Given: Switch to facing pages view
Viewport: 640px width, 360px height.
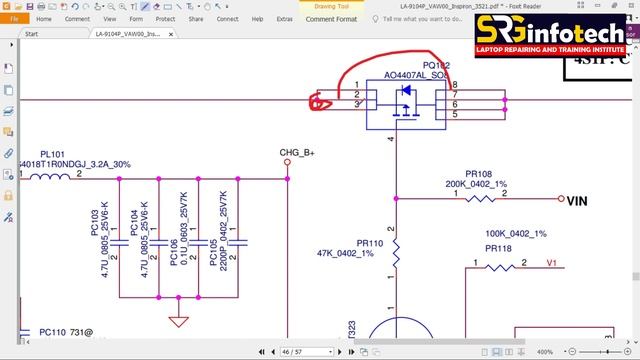Looking at the screenshot, I should pos(509,352).
